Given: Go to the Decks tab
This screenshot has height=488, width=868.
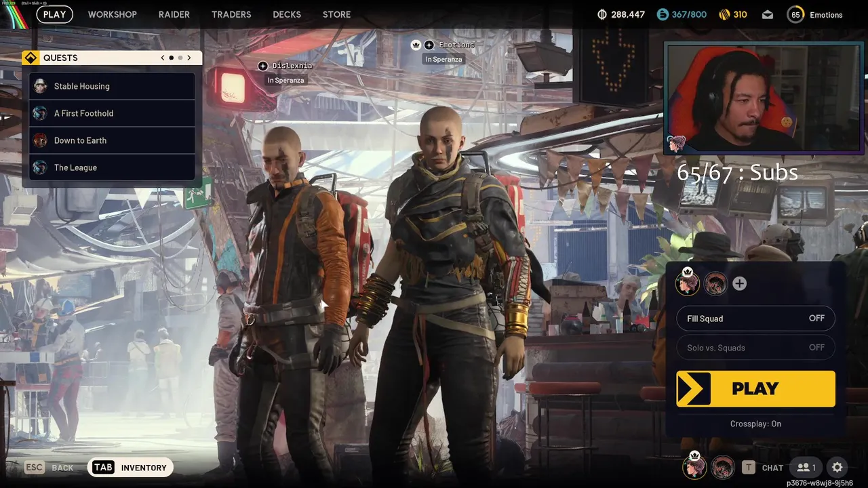Looking at the screenshot, I should click(287, 14).
